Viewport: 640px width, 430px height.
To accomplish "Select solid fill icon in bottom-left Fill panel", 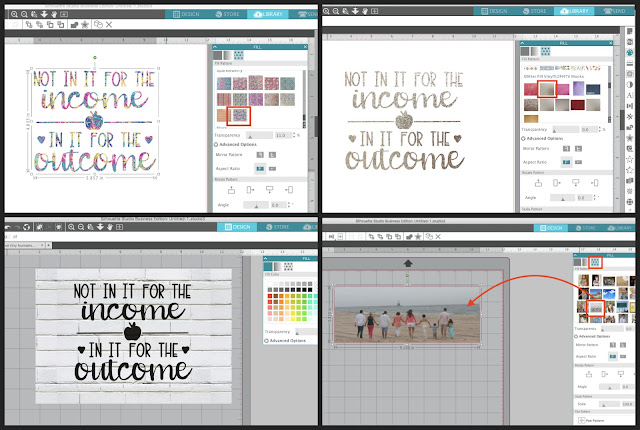I will click(268, 267).
